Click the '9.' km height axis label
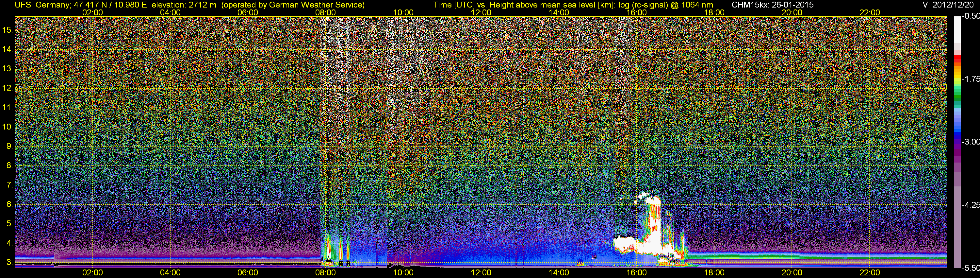 [9, 146]
